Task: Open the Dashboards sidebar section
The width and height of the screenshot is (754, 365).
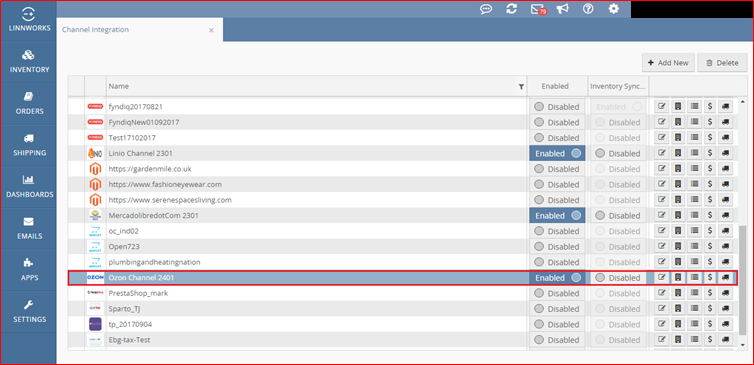Action: tap(28, 187)
